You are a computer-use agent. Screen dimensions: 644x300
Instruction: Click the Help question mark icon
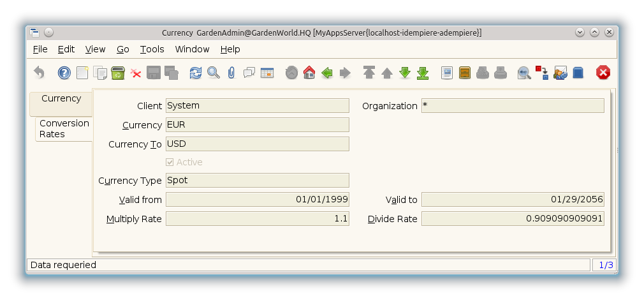(64, 73)
